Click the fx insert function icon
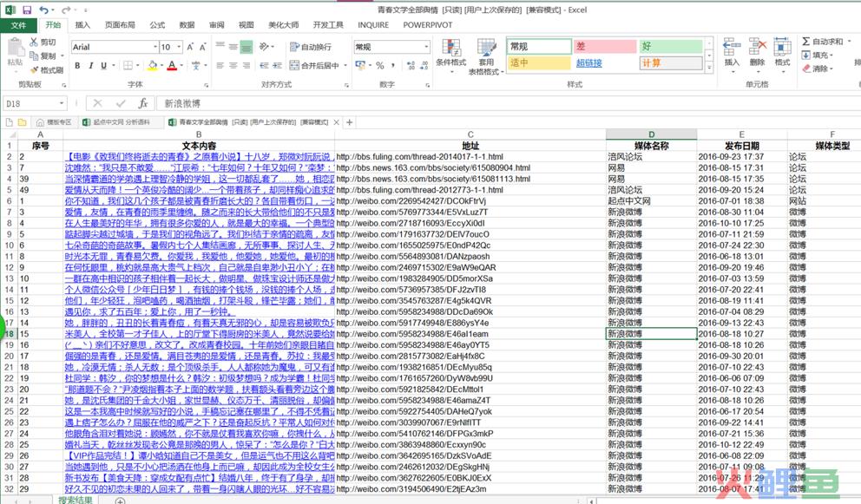The image size is (861, 504). (142, 103)
